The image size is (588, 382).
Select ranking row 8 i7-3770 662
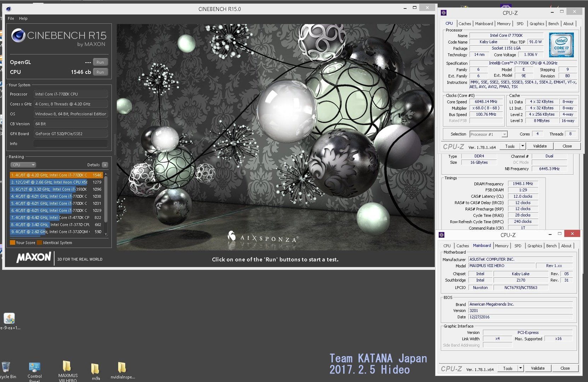[x=56, y=225]
